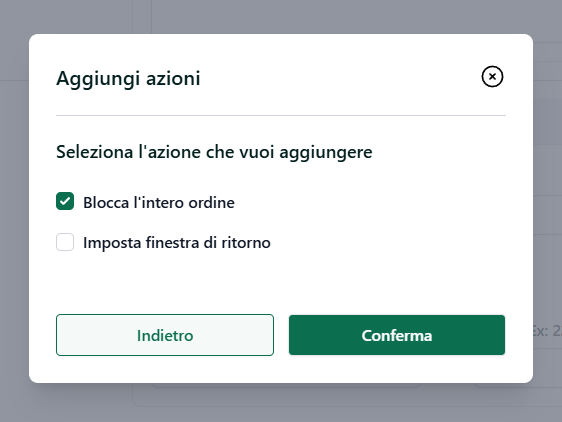Click the circled cross icon beside the title
This screenshot has width=562, height=422.
pyautogui.click(x=492, y=76)
